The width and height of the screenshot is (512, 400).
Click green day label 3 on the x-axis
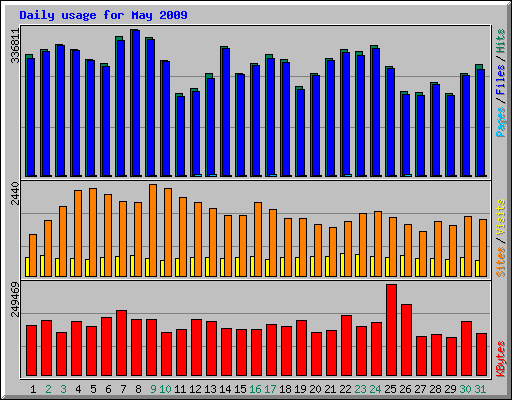coord(63,389)
